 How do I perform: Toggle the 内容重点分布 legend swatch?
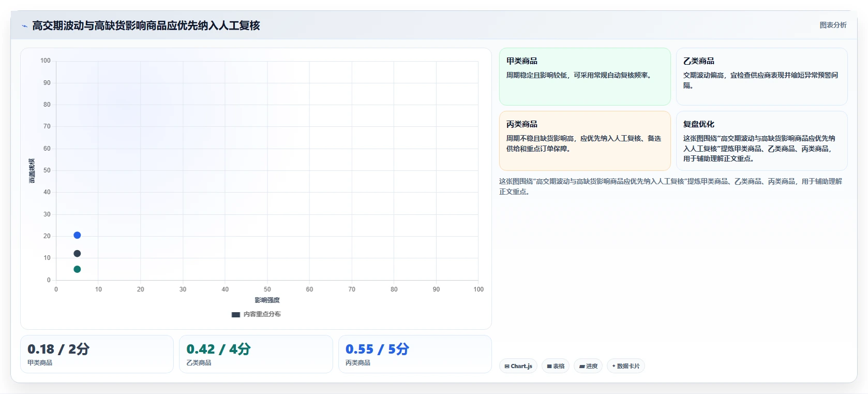point(236,314)
